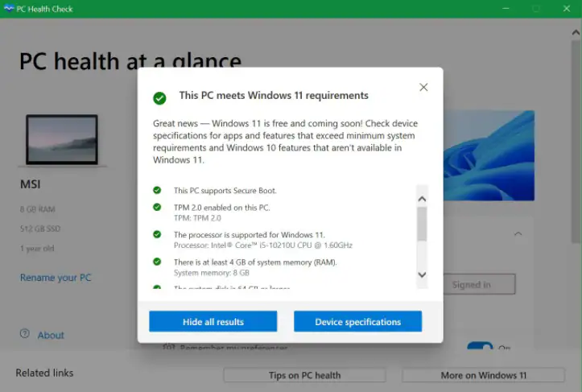Close the Windows 11 requirements dialog

tap(423, 87)
